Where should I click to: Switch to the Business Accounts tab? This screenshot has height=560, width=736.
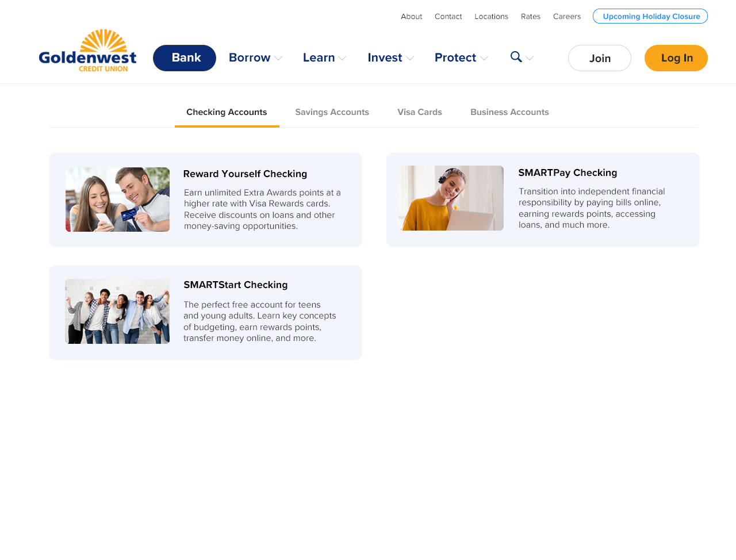(509, 112)
